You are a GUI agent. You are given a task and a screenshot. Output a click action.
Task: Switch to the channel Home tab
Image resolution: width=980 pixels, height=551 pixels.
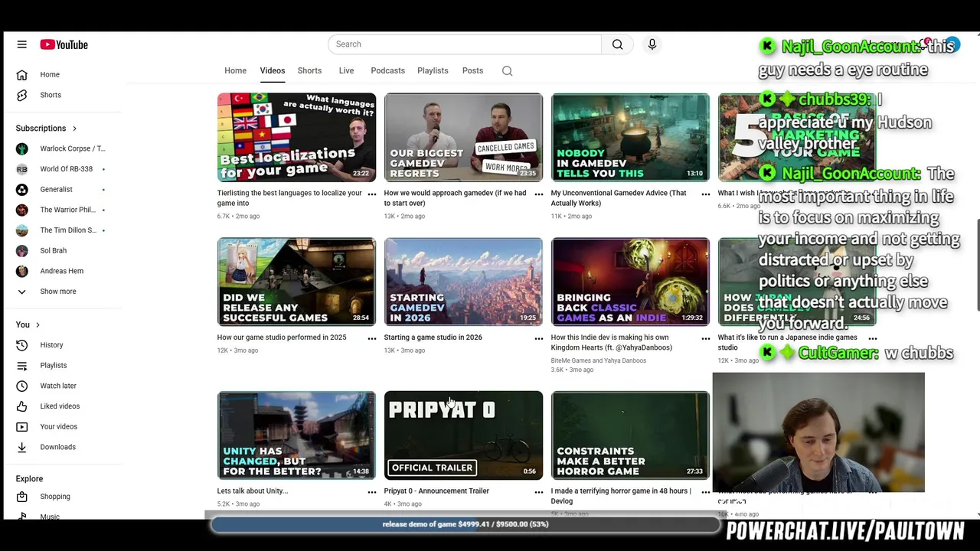[235, 70]
